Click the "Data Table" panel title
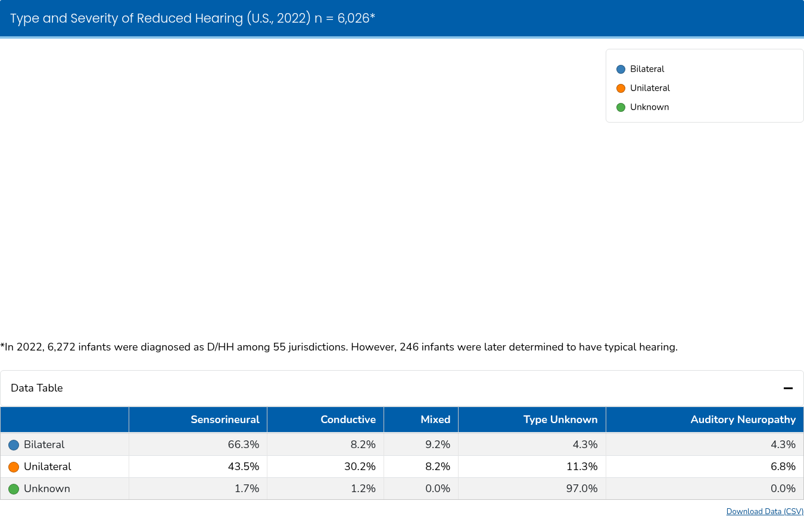The height and width of the screenshot is (532, 804). point(37,388)
